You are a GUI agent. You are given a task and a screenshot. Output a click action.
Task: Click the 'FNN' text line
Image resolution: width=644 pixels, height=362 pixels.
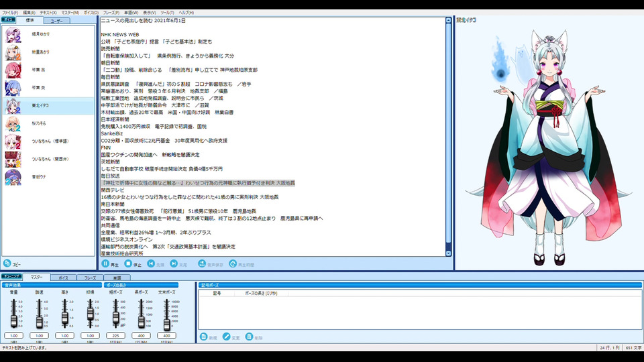[x=105, y=147]
